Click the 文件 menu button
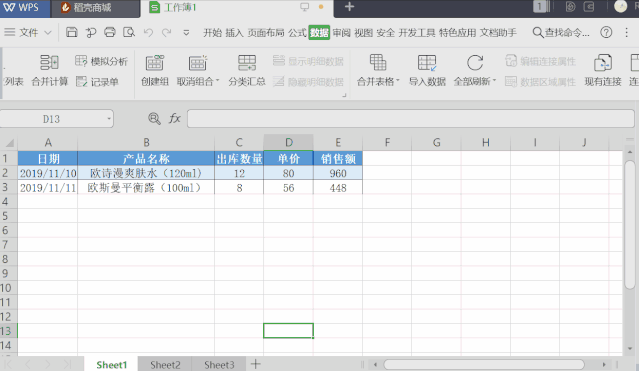 click(x=29, y=32)
